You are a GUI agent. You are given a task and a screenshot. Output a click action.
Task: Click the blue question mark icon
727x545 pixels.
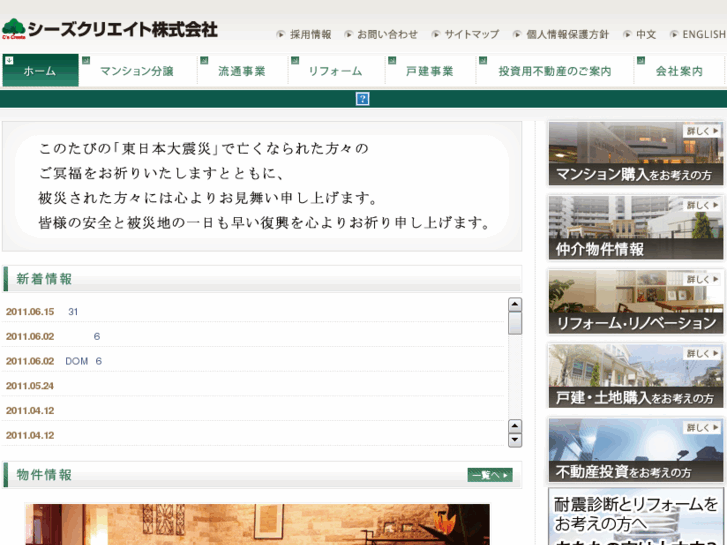[x=362, y=99]
